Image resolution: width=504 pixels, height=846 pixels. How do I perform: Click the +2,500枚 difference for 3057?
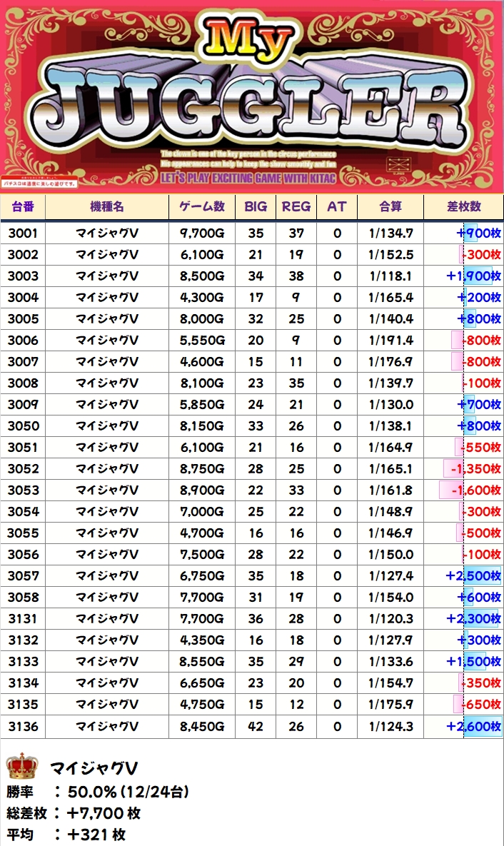pyautogui.click(x=474, y=575)
